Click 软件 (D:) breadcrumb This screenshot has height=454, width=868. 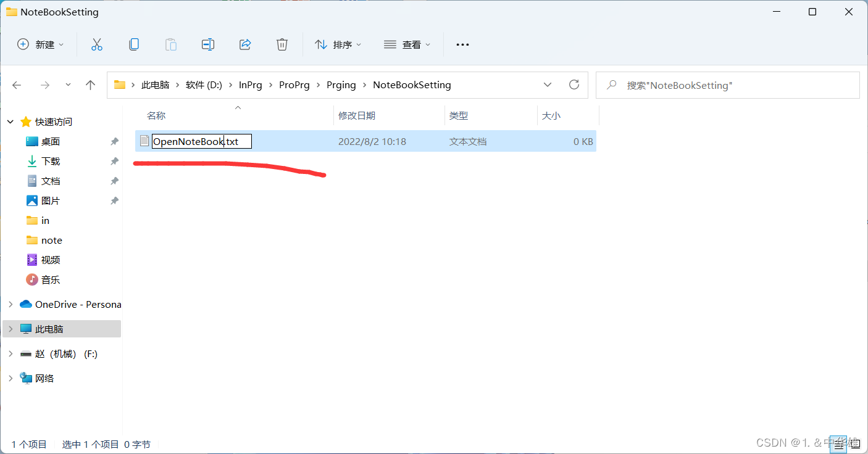pos(204,85)
